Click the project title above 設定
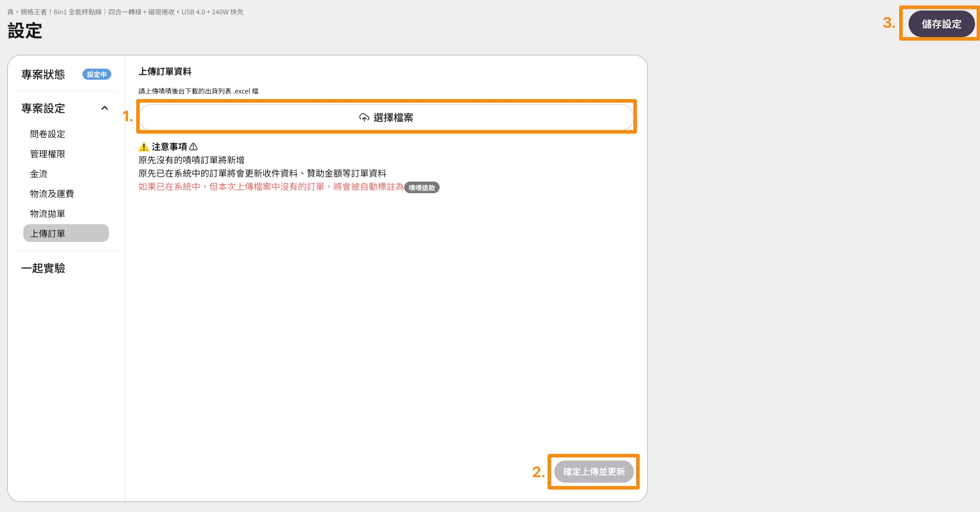Screen dimensions: 980x512 click(125, 12)
